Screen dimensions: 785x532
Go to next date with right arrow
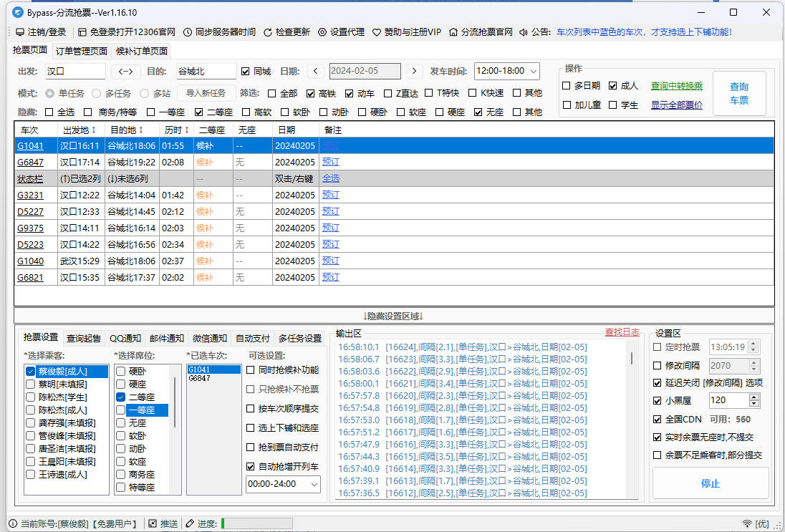click(414, 71)
